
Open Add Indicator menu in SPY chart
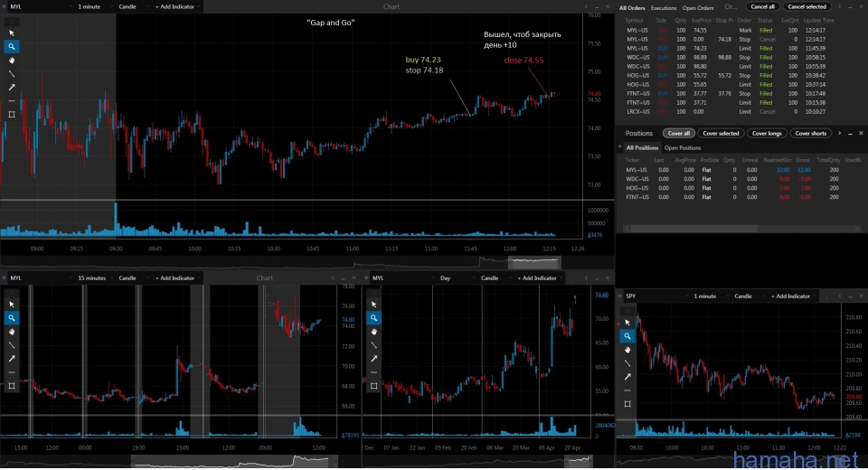792,296
